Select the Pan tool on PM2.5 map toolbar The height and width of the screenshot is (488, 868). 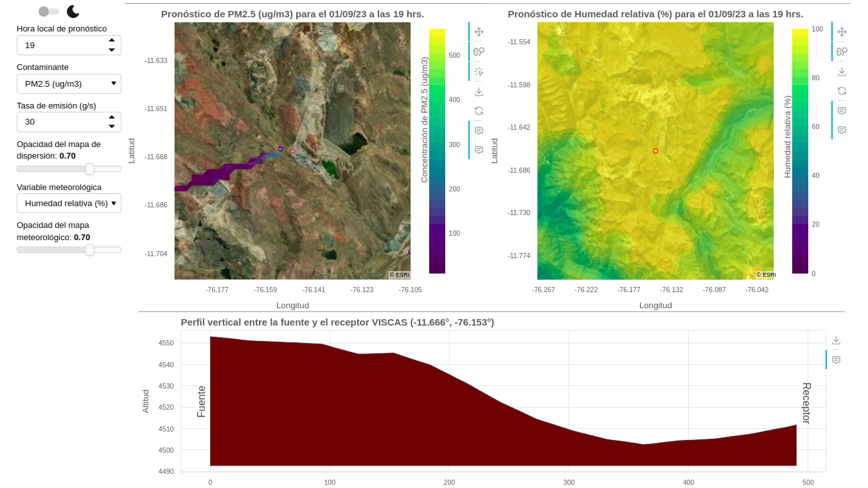tap(479, 32)
